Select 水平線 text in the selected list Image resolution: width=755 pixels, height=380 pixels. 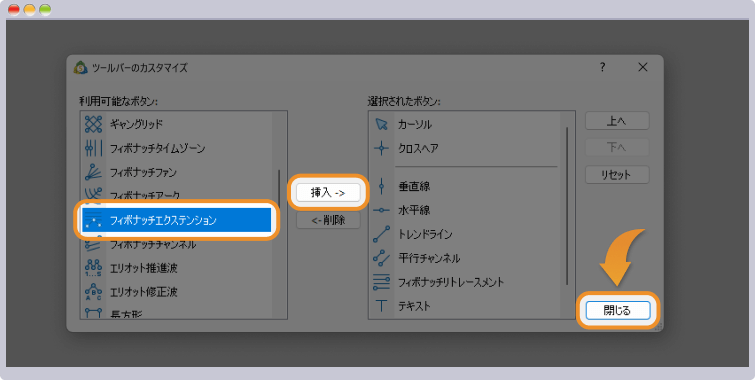[x=414, y=210]
